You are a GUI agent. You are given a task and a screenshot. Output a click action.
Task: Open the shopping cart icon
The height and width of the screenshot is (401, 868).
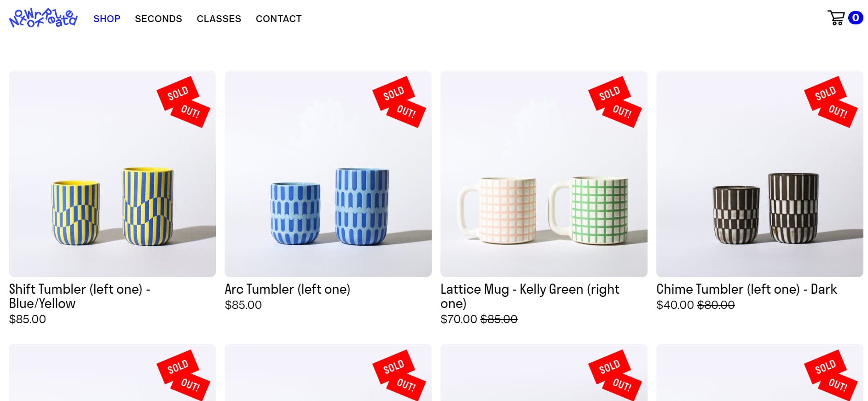[836, 18]
